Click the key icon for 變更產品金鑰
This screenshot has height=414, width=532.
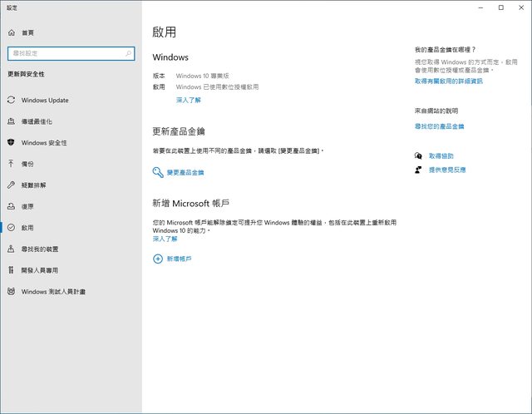point(158,172)
